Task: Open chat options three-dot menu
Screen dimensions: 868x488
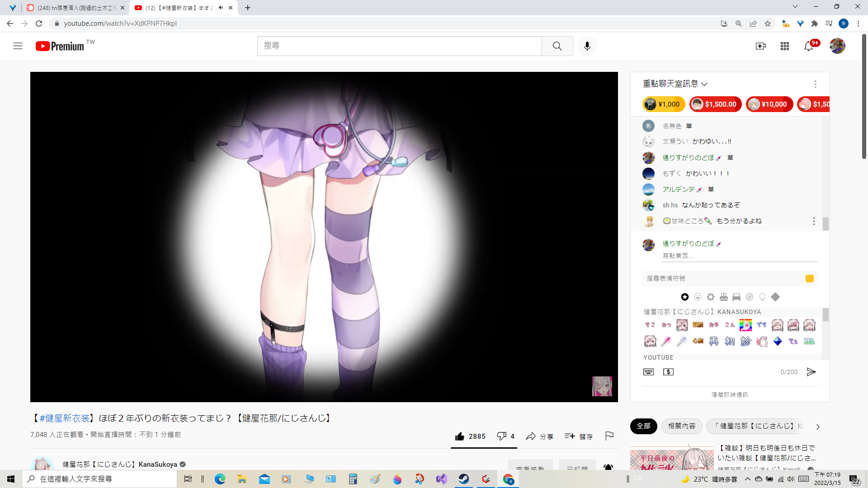Action: coord(815,84)
